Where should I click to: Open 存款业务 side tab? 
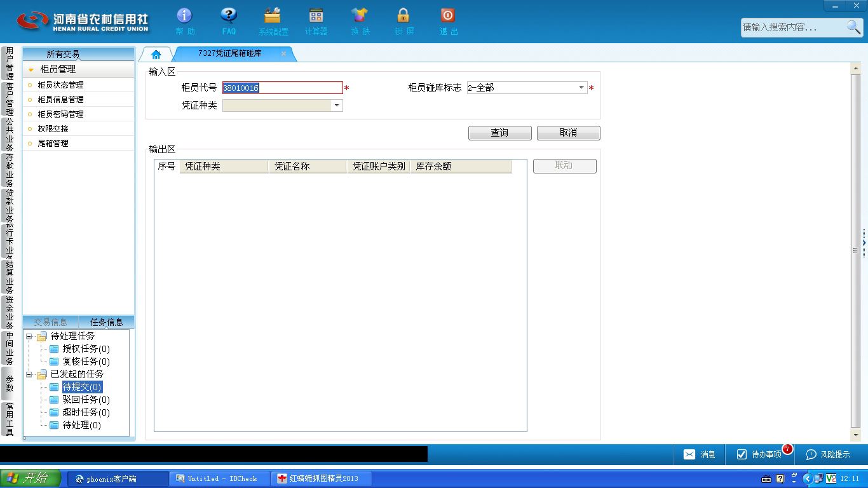pyautogui.click(x=9, y=170)
